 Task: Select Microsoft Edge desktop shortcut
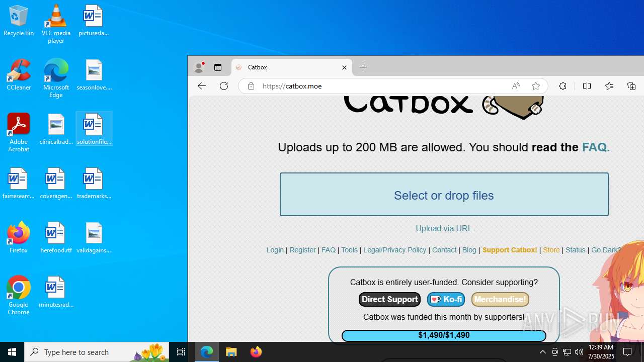coord(56,78)
